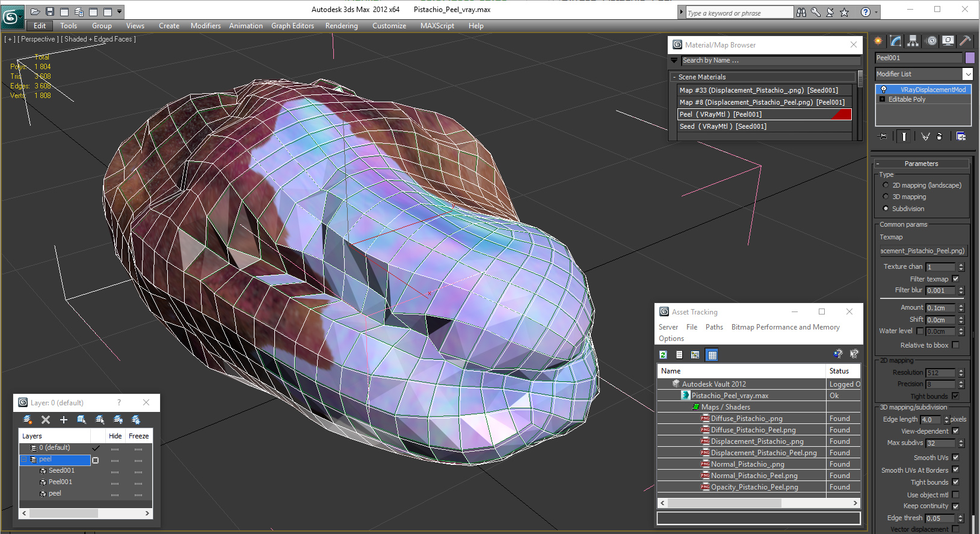Viewport: 980px width, 534px height.
Task: Expand the Editable Poly plus sign
Action: [883, 99]
